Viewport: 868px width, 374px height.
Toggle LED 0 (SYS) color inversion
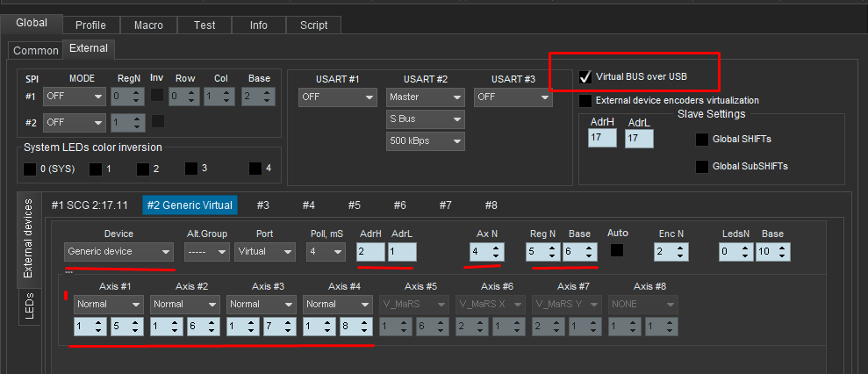31,169
